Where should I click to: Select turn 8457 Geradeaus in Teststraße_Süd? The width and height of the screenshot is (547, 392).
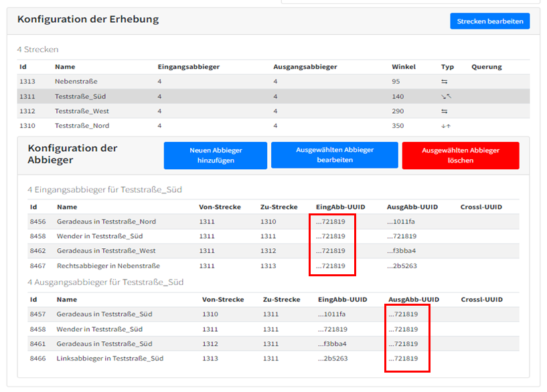coord(273,314)
